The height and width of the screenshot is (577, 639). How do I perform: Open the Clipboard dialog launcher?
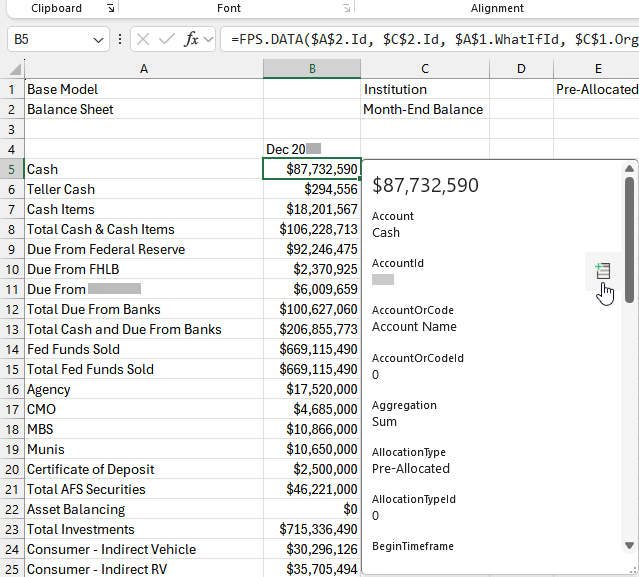click(x=110, y=8)
